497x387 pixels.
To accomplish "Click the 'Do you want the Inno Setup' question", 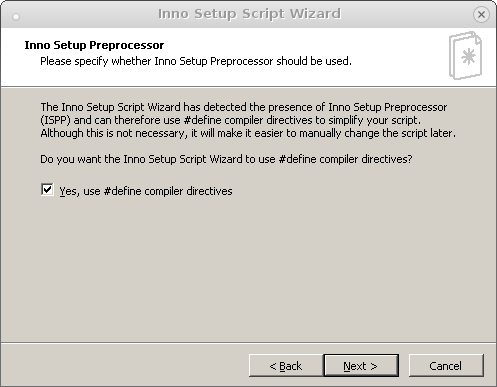I will click(x=226, y=159).
